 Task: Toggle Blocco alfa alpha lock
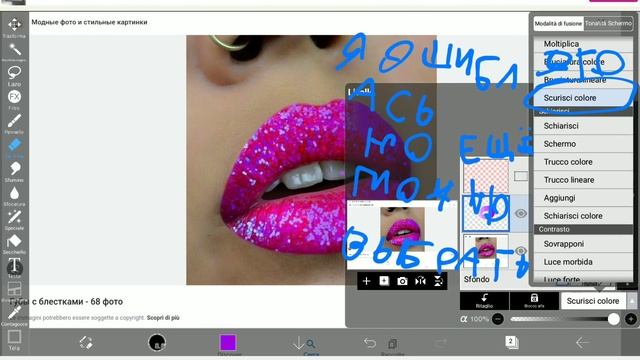pyautogui.click(x=534, y=301)
